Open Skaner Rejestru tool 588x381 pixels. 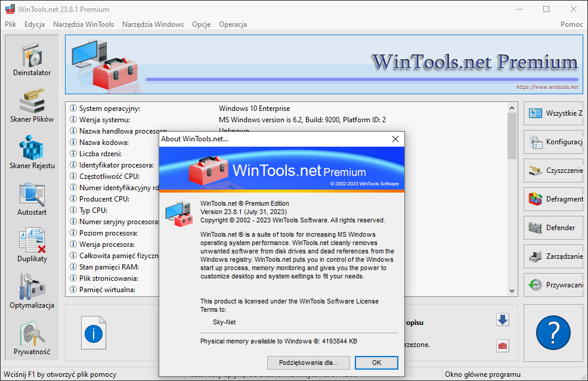click(x=32, y=153)
